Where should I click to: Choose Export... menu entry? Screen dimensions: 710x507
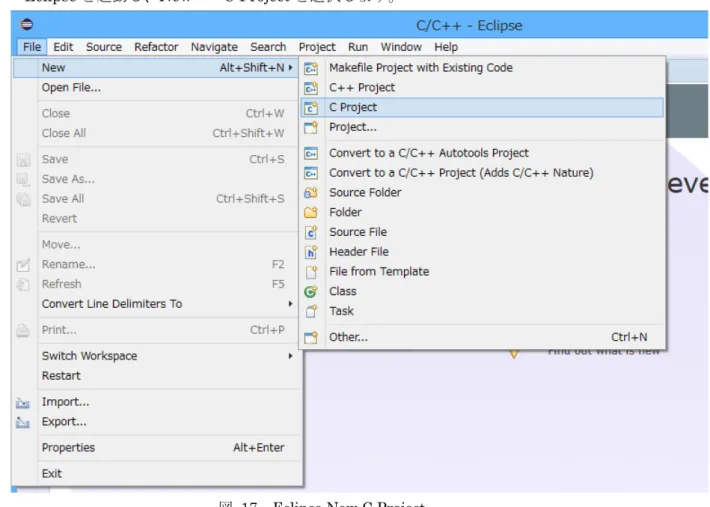[155, 422]
